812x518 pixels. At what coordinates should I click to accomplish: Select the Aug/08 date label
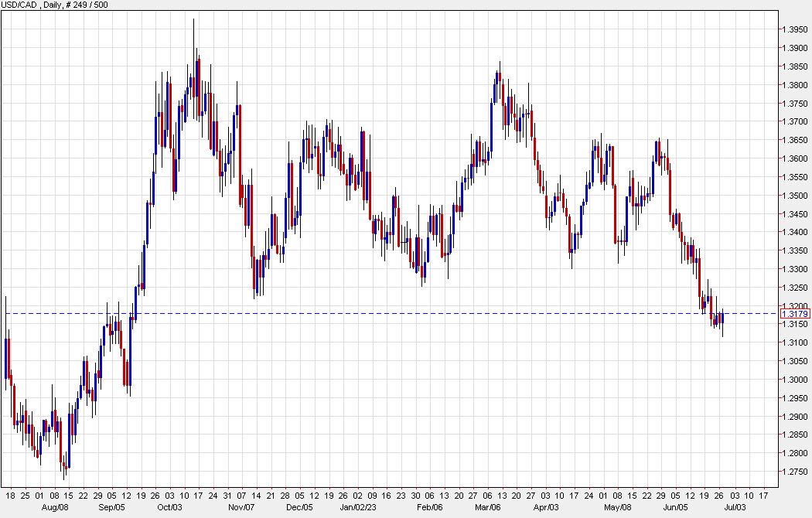[x=56, y=508]
